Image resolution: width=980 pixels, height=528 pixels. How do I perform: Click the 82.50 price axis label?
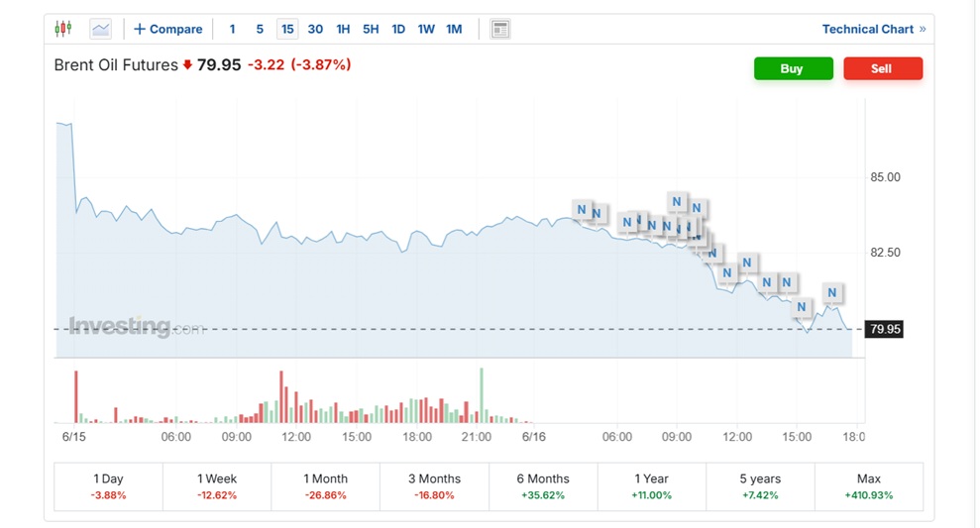[x=885, y=253]
